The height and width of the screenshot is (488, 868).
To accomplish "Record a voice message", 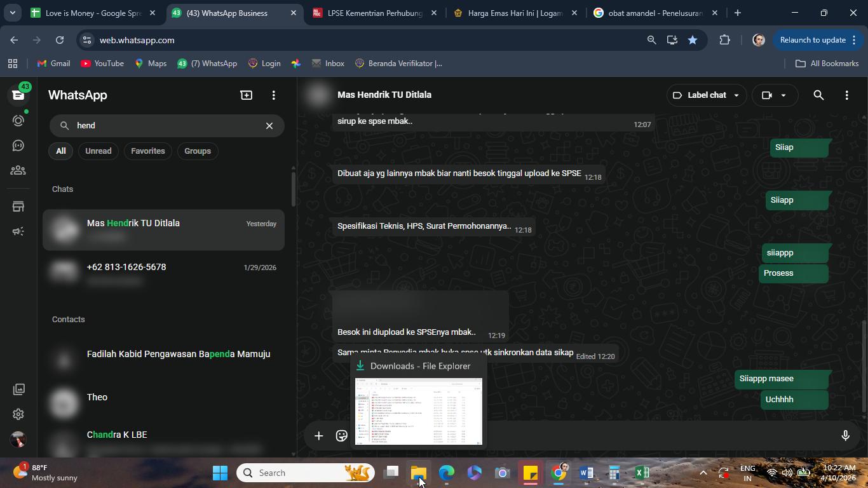I will click(845, 435).
